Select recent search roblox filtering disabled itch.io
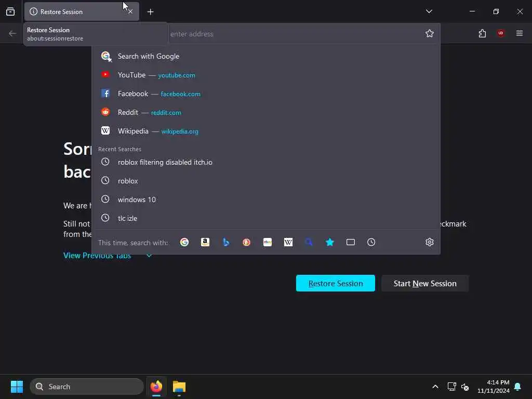This screenshot has height=399, width=532. click(x=266, y=162)
